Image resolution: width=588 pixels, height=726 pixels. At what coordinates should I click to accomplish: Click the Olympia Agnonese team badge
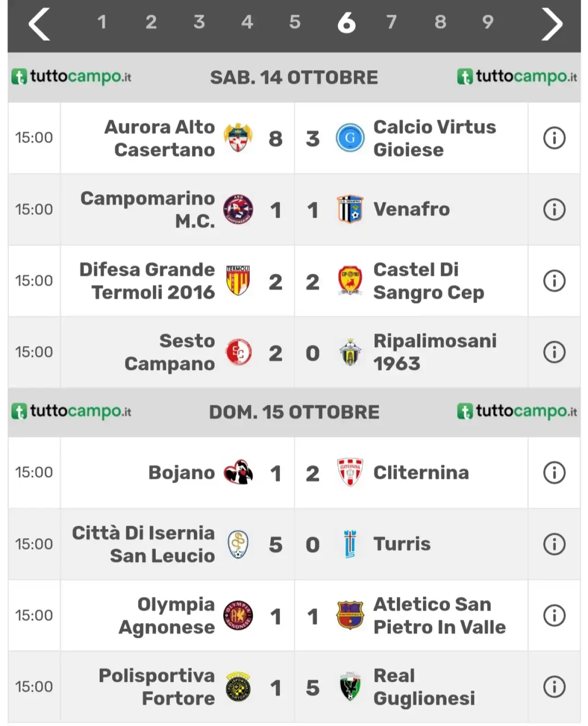pyautogui.click(x=238, y=615)
